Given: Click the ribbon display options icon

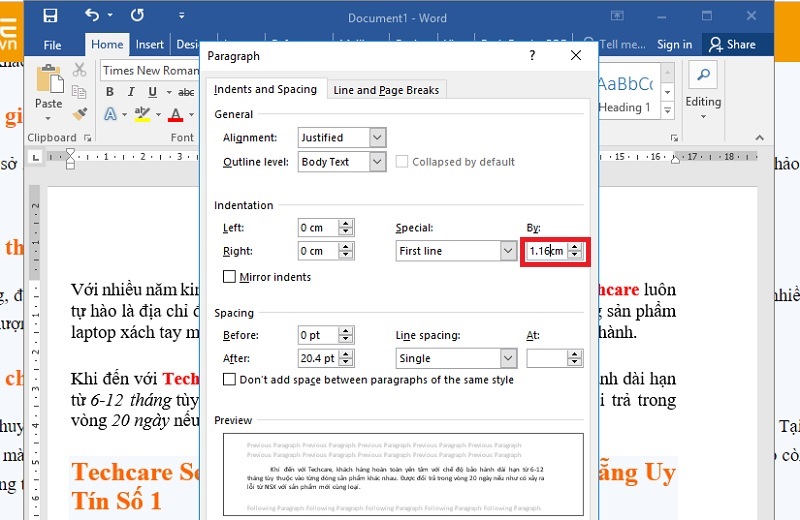Looking at the screenshot, I should click(617, 16).
